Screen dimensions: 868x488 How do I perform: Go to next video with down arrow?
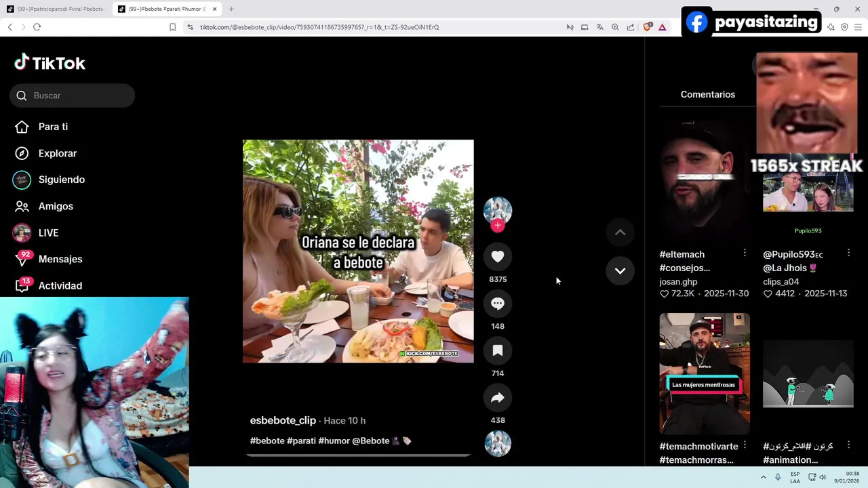pyautogui.click(x=620, y=270)
